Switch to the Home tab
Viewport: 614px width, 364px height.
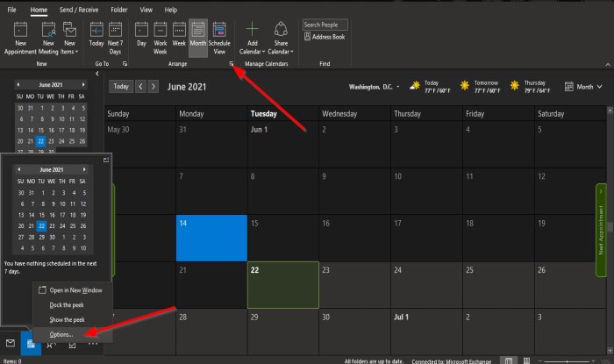pyautogui.click(x=39, y=10)
